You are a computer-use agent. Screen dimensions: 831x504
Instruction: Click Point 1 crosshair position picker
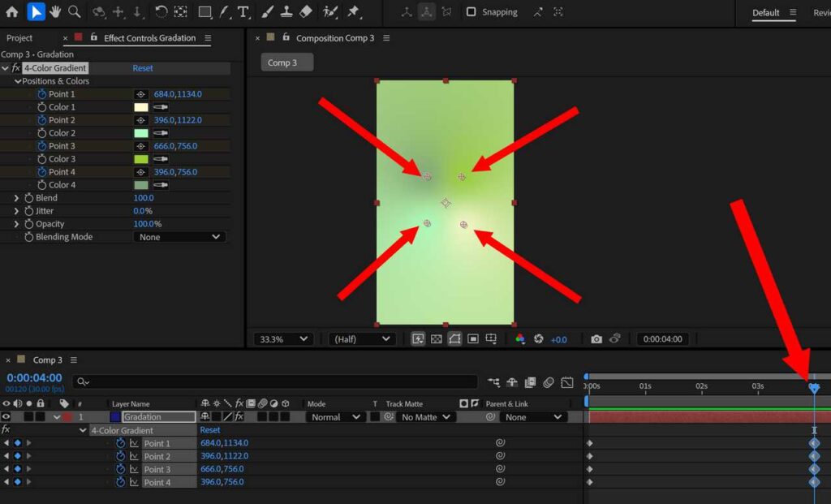click(x=140, y=94)
